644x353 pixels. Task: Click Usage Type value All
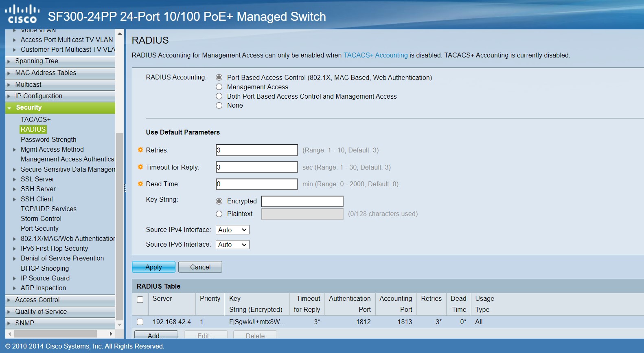tap(479, 322)
